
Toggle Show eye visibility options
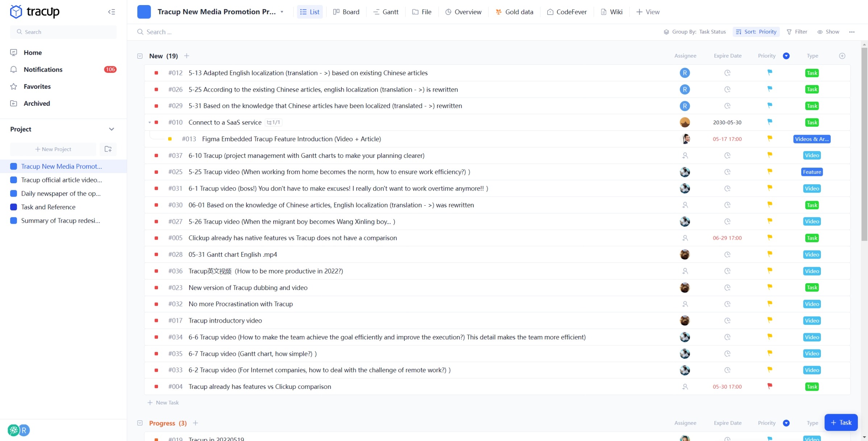coord(828,32)
